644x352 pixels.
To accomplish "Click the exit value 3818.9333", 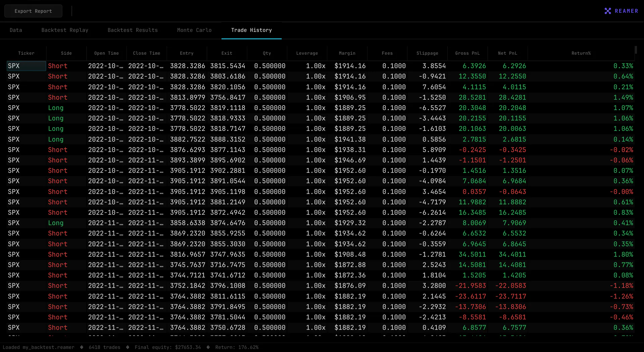I will click(228, 118).
